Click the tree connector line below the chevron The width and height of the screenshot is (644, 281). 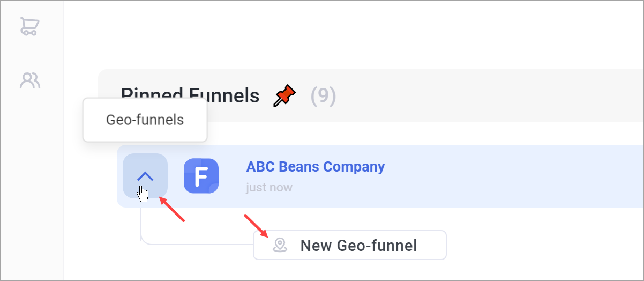[141, 225]
